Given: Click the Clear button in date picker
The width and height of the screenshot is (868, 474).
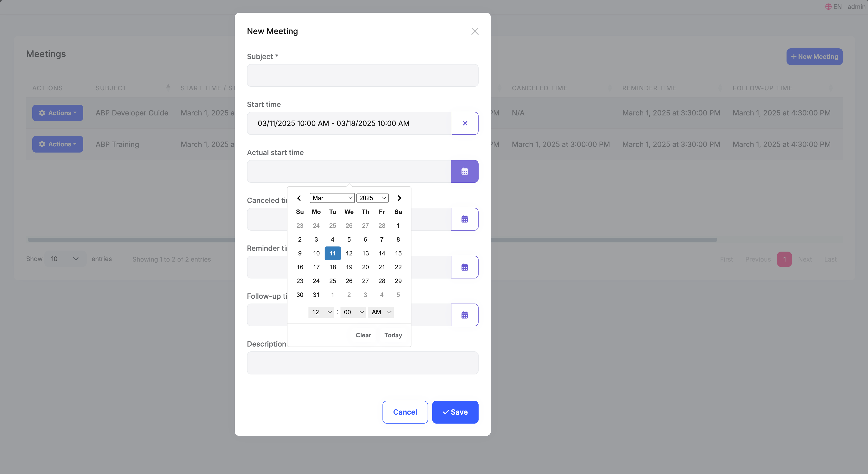Looking at the screenshot, I should point(363,335).
